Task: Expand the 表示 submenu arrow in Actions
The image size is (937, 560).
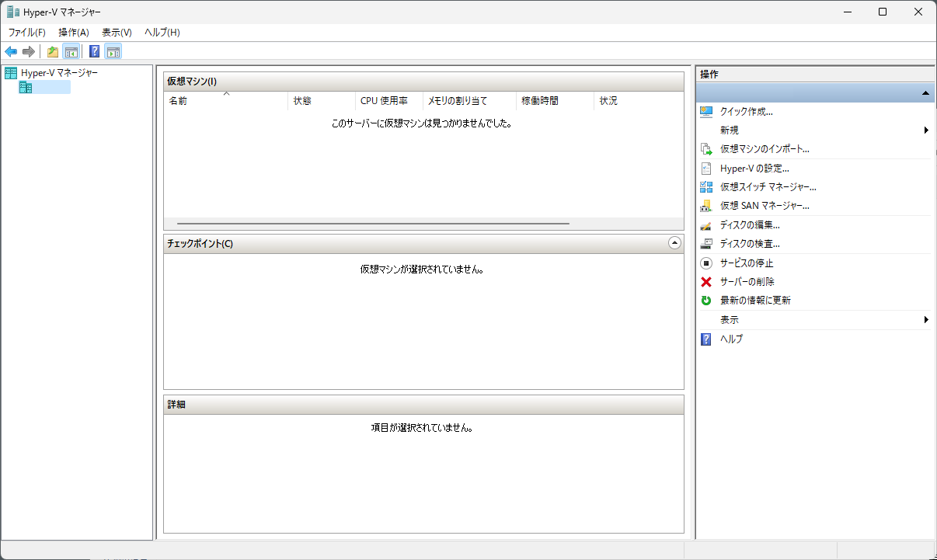Action: 927,319
